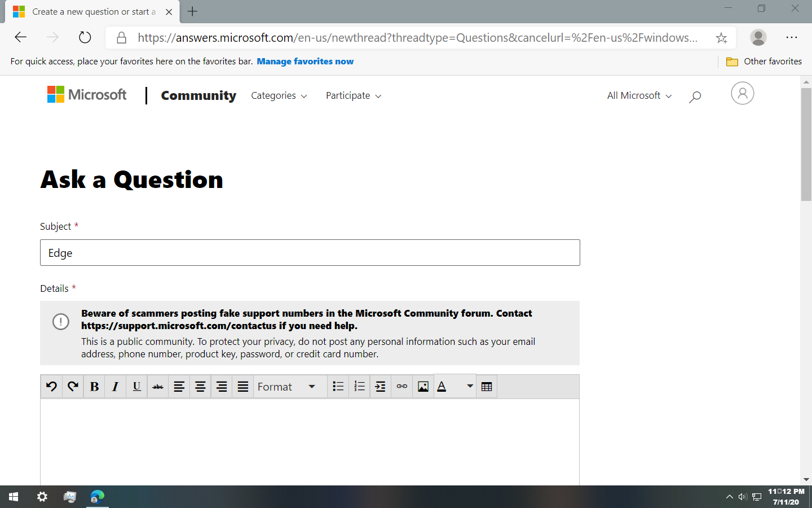Open the browser profile icon
This screenshot has width=812, height=508.
pos(758,38)
